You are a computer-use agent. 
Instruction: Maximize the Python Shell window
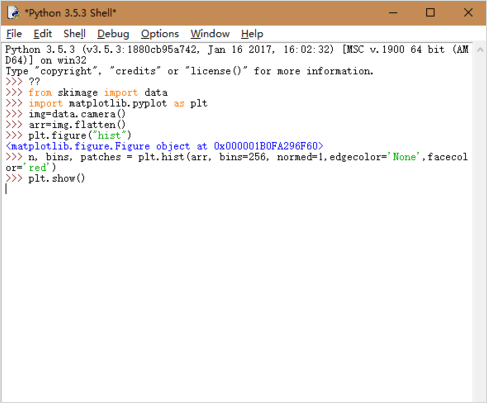click(x=430, y=13)
